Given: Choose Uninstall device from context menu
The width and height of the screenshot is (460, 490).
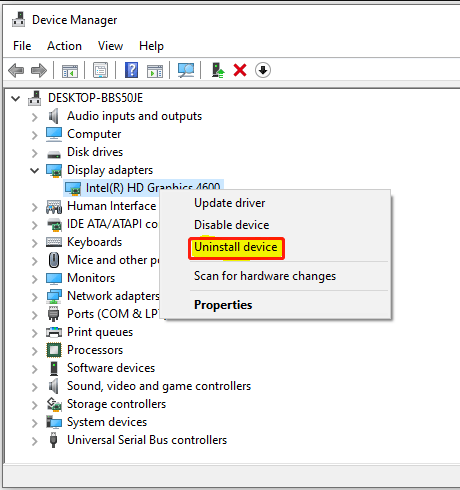Looking at the screenshot, I should click(x=236, y=247).
